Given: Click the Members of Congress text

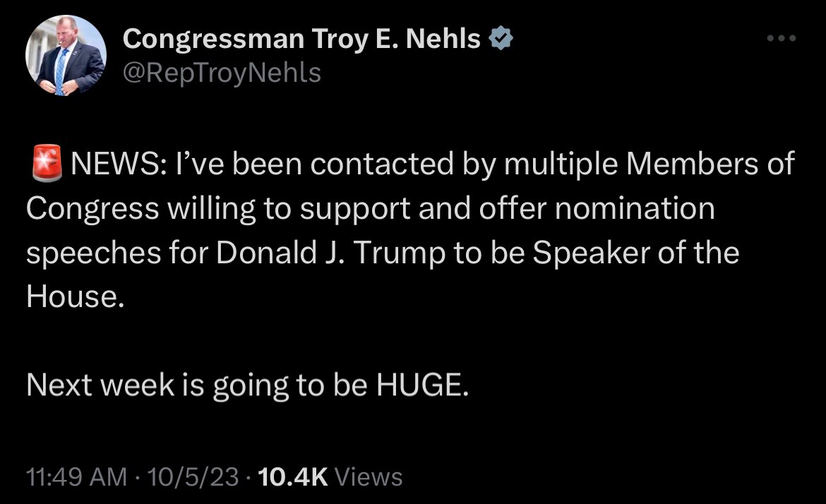Looking at the screenshot, I should point(699,163).
